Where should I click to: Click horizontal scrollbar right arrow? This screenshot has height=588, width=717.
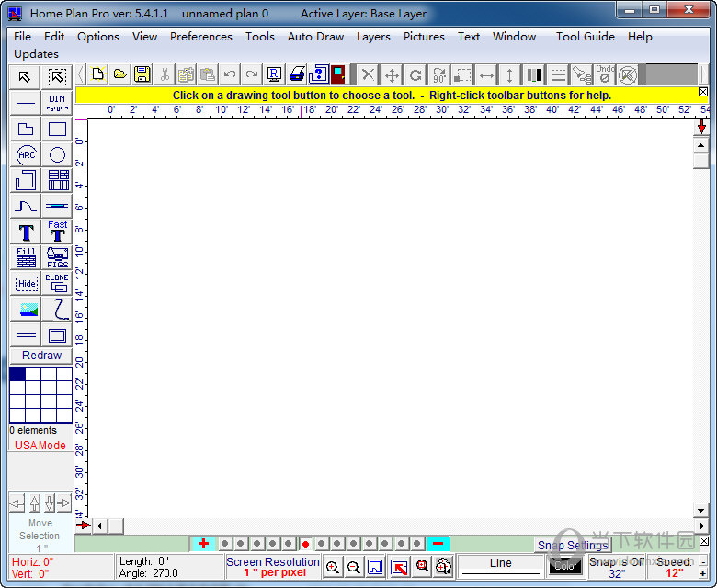point(702,526)
